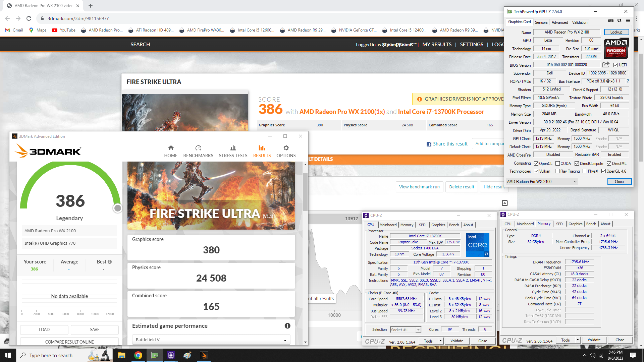Click the Estimated game performance info icon
The width and height of the screenshot is (644, 362).
287,326
